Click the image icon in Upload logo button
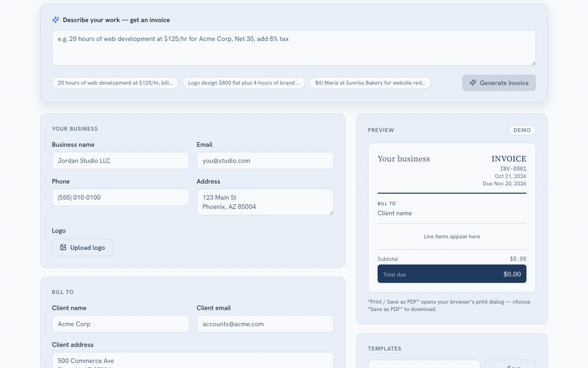 click(63, 247)
